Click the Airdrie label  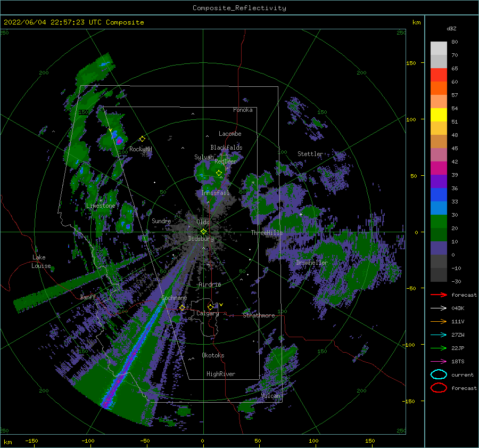coord(210,284)
